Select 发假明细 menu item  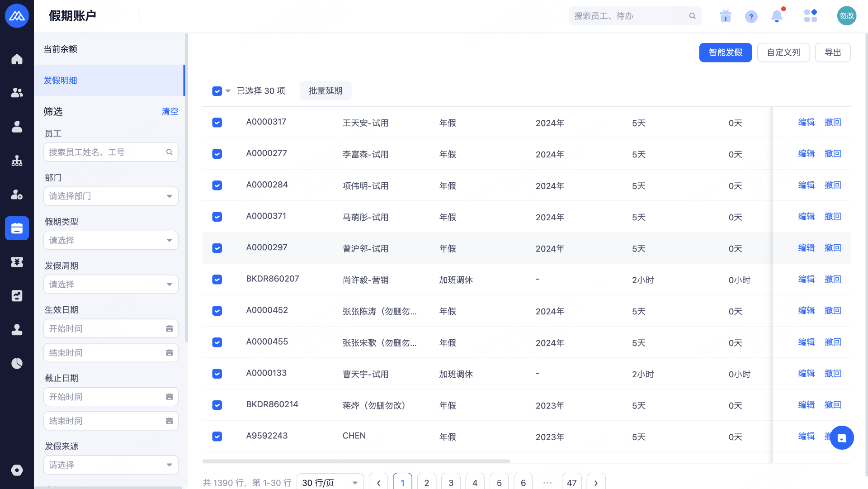click(x=61, y=81)
